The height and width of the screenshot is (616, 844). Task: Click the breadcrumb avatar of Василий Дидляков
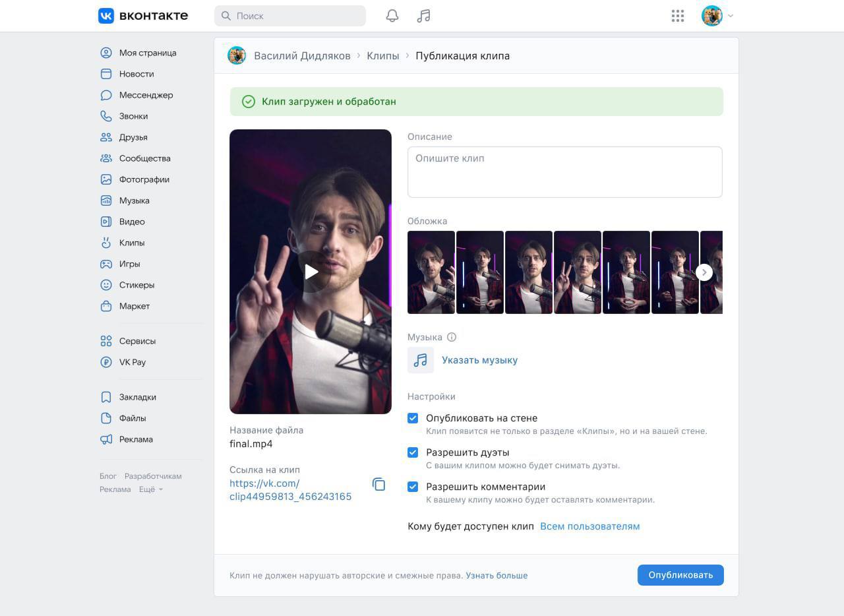[237, 55]
